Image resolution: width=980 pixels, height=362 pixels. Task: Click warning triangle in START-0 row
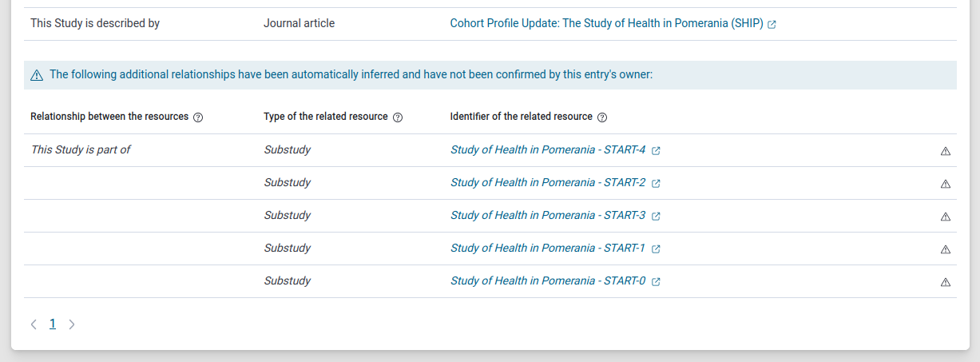point(946,282)
